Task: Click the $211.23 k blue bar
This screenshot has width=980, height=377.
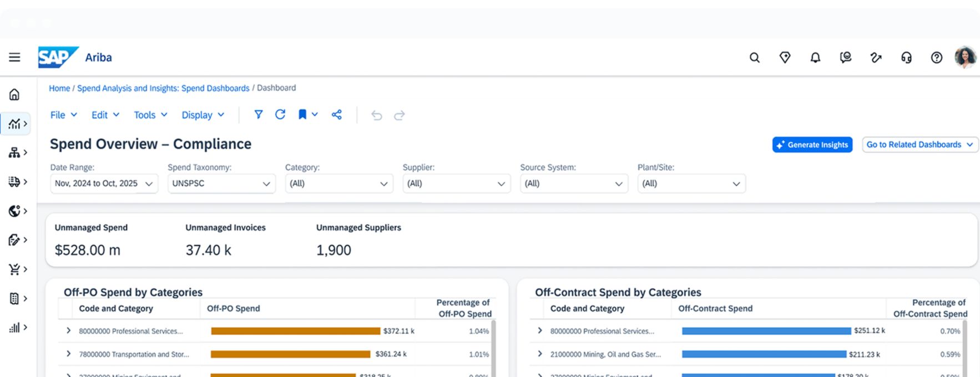Action: (764, 354)
